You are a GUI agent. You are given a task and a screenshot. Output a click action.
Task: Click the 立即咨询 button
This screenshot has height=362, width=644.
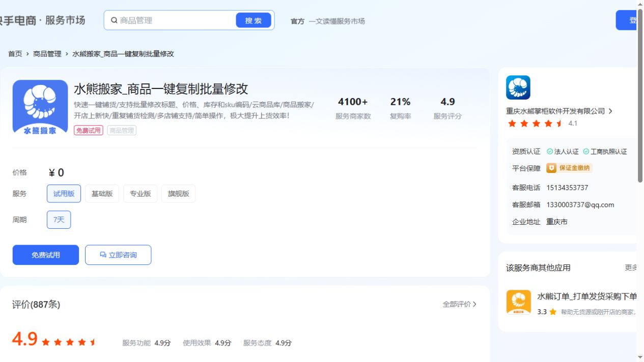point(118,255)
